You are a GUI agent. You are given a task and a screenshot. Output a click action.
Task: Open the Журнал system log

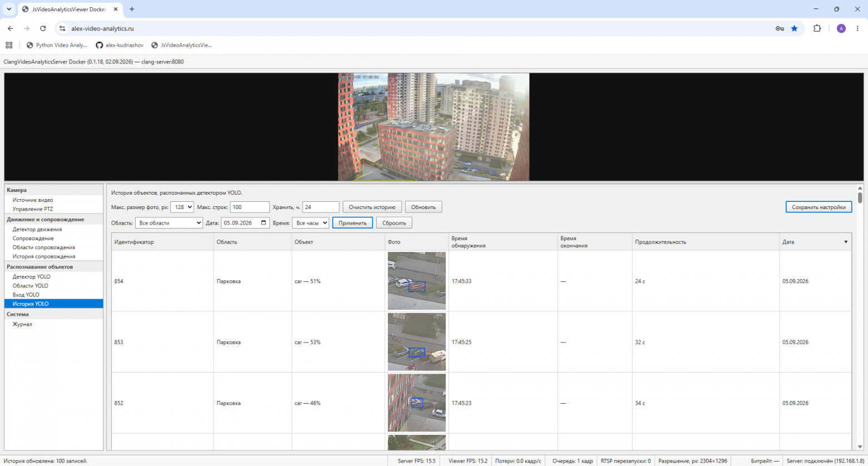click(x=22, y=324)
